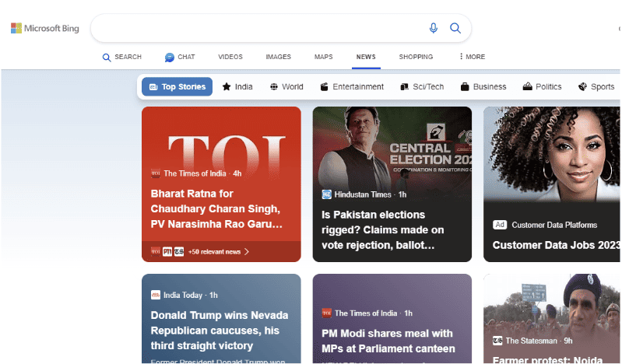Viewport: 622px width, 364px height.
Task: Select the Sci/Tech news category
Action: [x=422, y=86]
